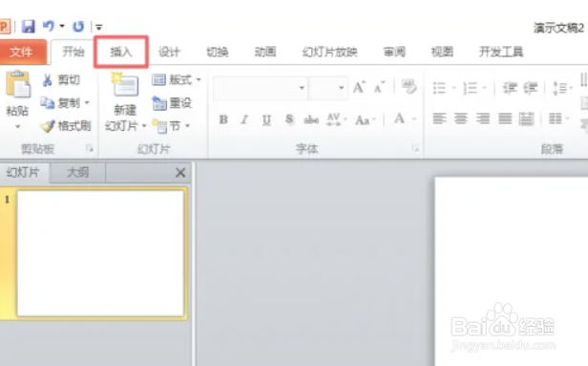
Task: Toggle italic formatting
Action: [245, 119]
